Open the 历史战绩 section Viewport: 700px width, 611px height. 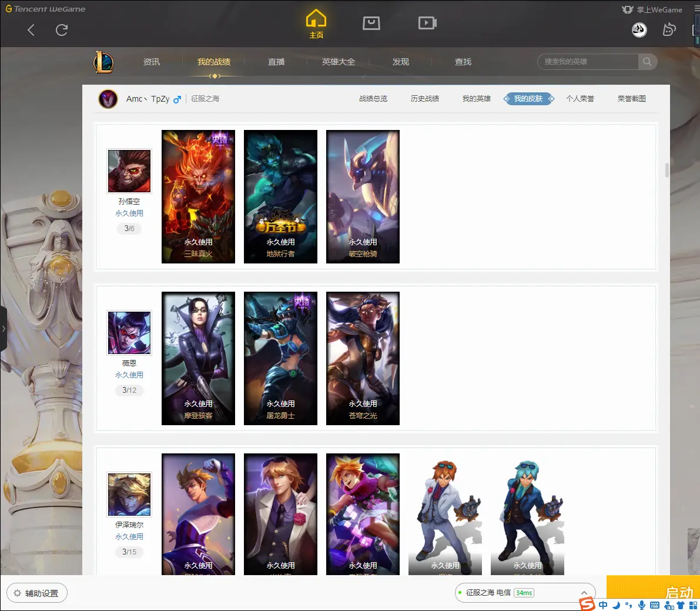pyautogui.click(x=425, y=99)
